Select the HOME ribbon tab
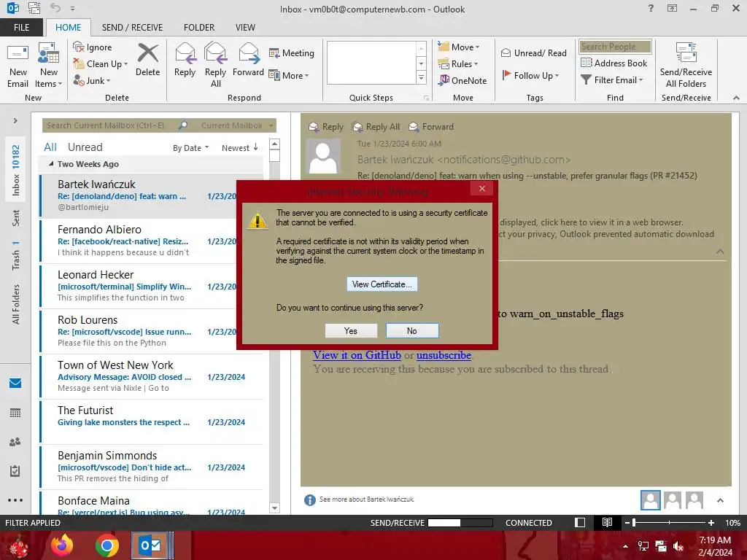 68,27
